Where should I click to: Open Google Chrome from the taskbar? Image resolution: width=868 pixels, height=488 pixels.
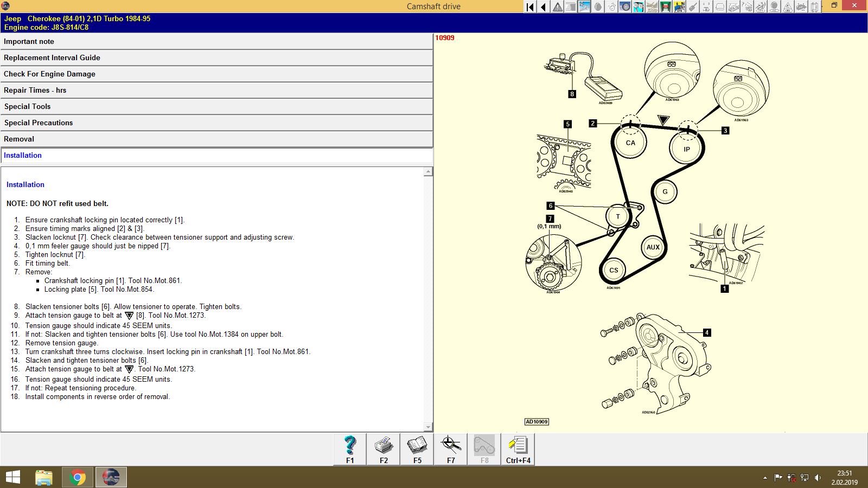click(x=77, y=477)
